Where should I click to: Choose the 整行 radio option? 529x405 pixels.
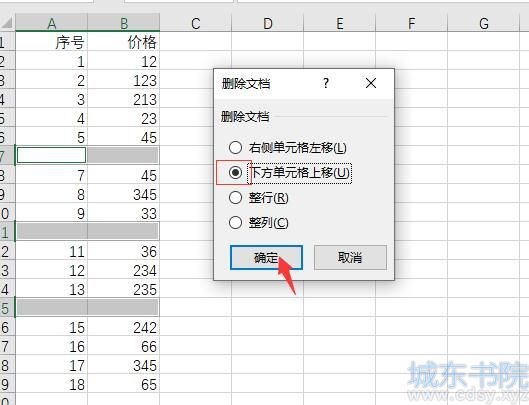point(235,197)
